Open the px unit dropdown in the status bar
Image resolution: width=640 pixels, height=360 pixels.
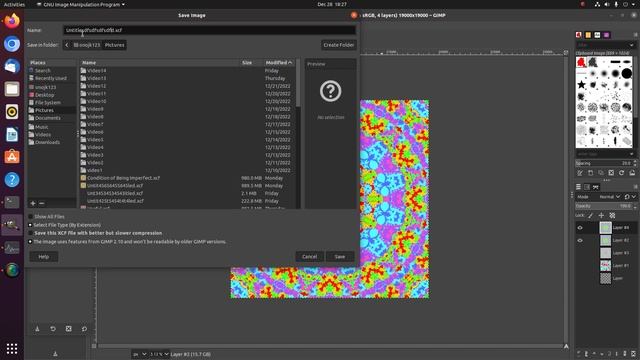click(139, 354)
